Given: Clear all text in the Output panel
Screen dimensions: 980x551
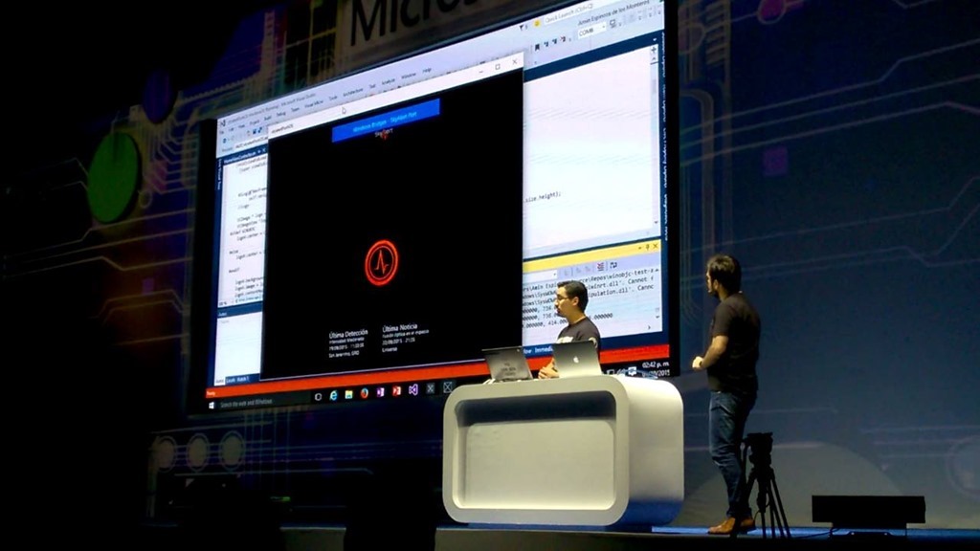Looking at the screenshot, I should coord(601,268).
